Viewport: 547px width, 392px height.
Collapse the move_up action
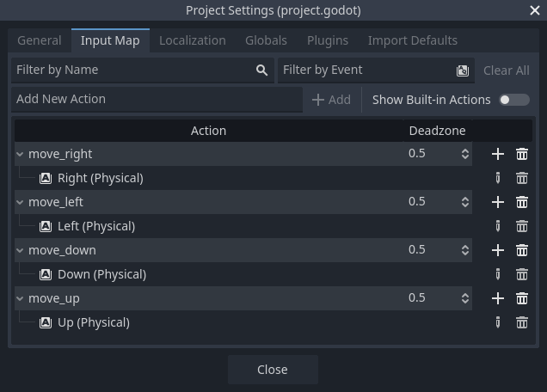(21, 298)
